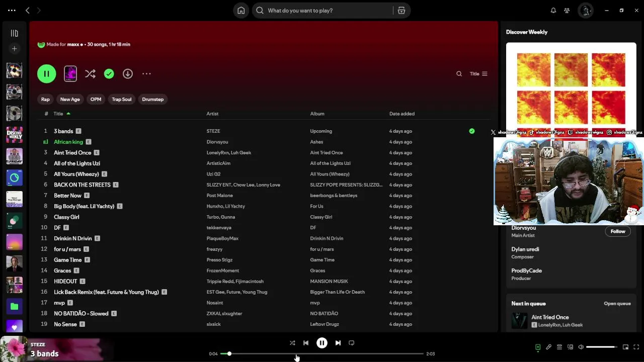The width and height of the screenshot is (644, 362).
Task: Select the OPM filter chip
Action: [96, 100]
